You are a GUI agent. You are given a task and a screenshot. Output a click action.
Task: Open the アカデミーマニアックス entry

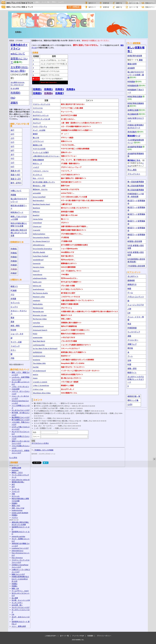point(41,104)
